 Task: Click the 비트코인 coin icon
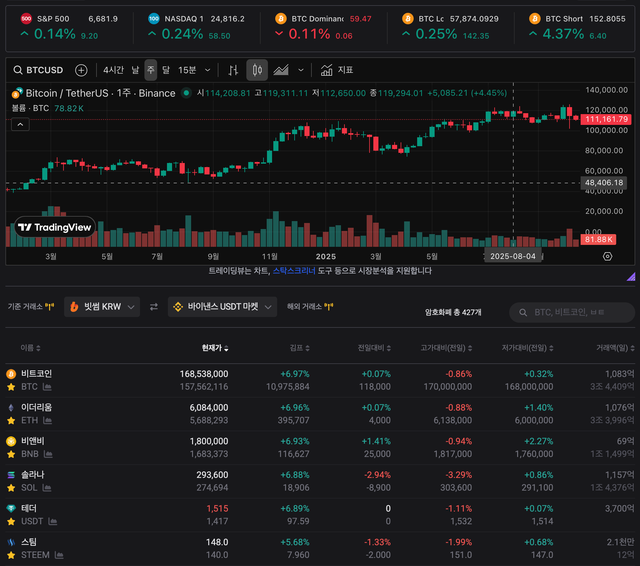11,374
